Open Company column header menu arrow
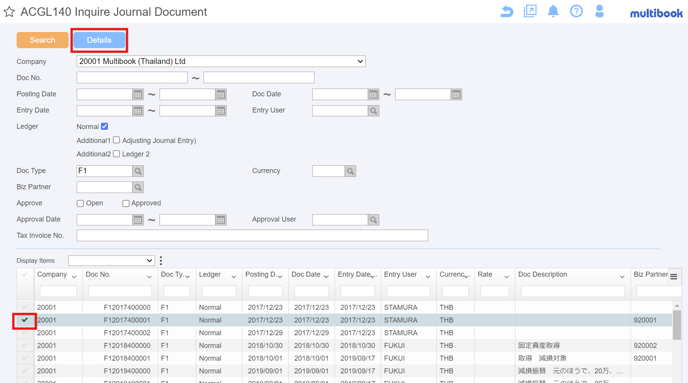688x383 pixels. coord(74,276)
